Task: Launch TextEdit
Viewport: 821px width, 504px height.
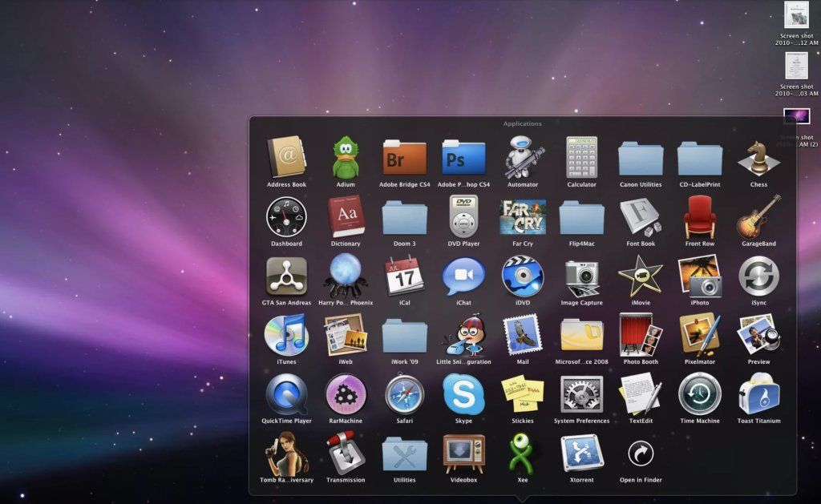Action: point(641,394)
